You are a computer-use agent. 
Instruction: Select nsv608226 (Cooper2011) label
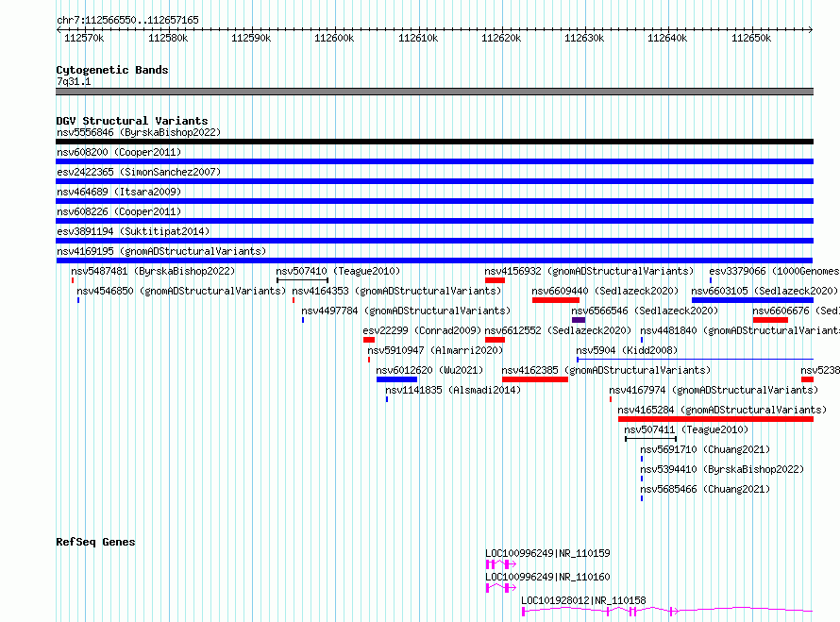(119, 211)
